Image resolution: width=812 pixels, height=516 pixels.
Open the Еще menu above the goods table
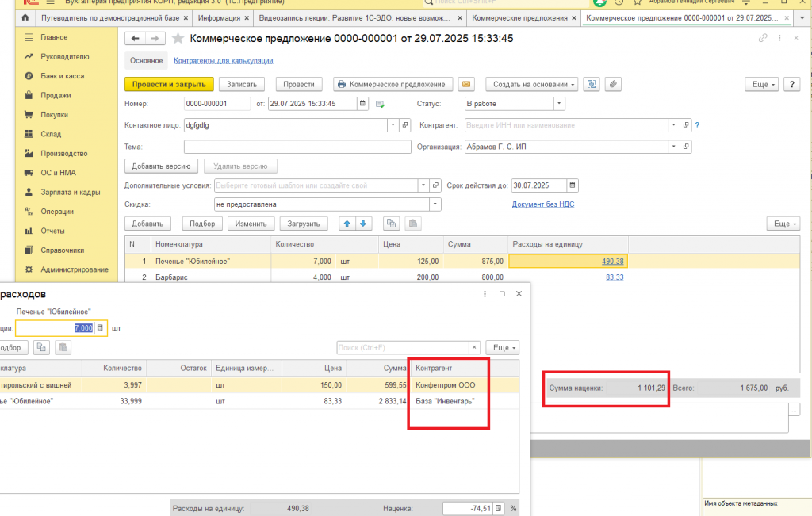point(783,224)
